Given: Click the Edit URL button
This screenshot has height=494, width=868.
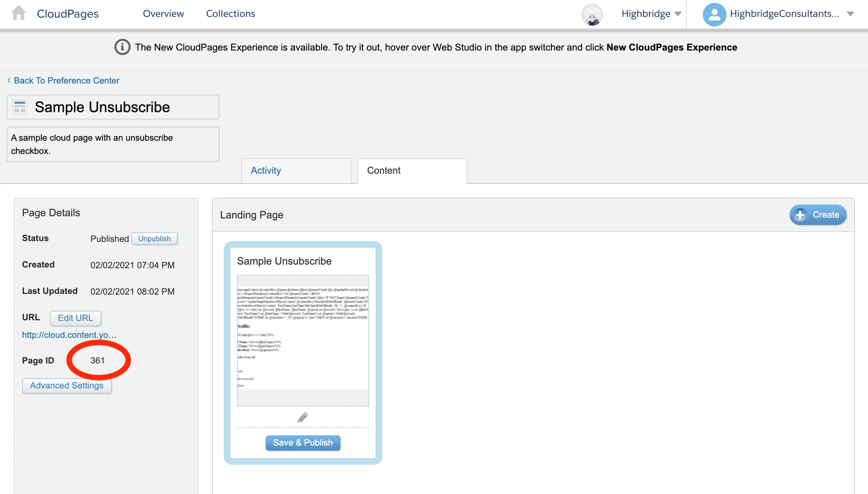Looking at the screenshot, I should coord(75,318).
